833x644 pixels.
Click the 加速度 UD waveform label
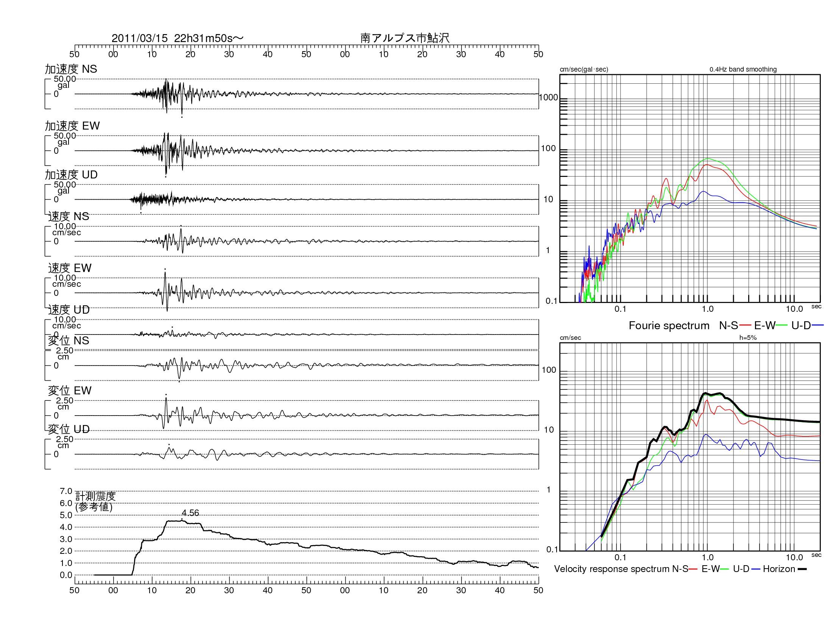coord(71,175)
